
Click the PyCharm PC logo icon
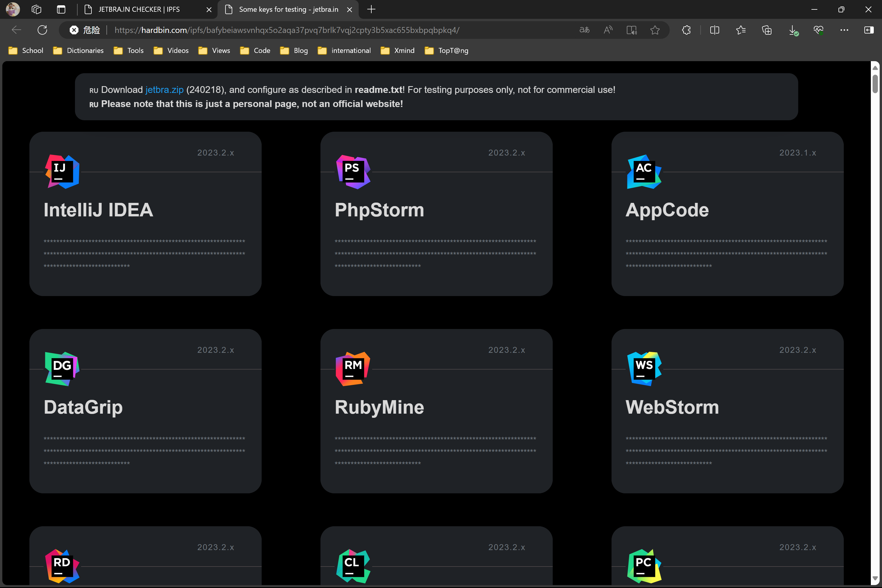click(x=644, y=566)
